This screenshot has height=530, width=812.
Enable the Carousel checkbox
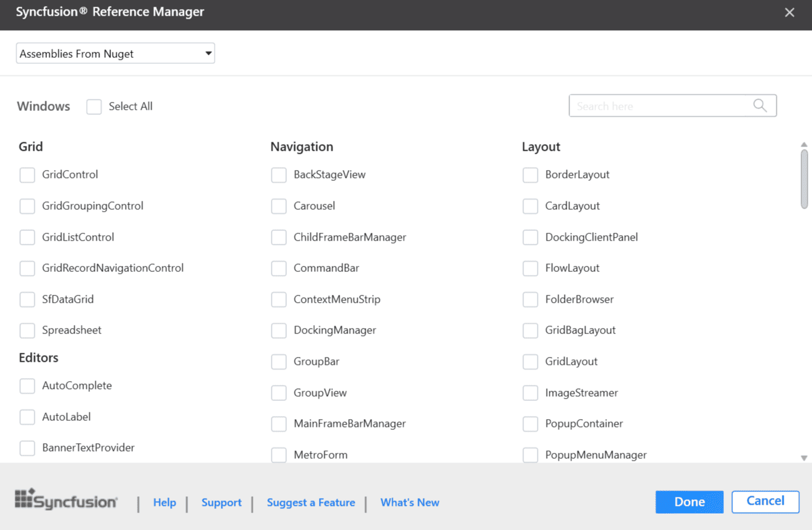click(x=279, y=206)
